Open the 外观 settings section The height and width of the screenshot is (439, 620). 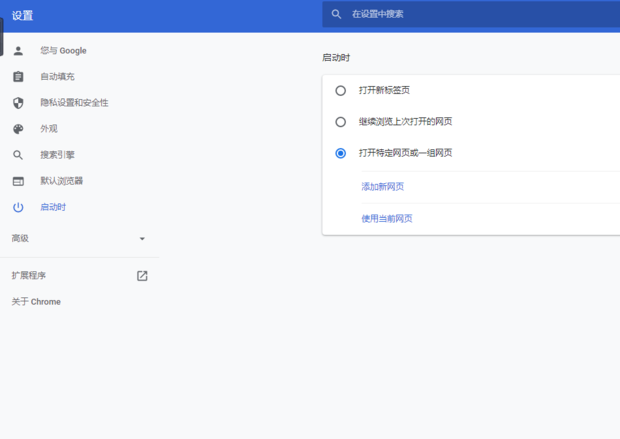click(x=49, y=129)
